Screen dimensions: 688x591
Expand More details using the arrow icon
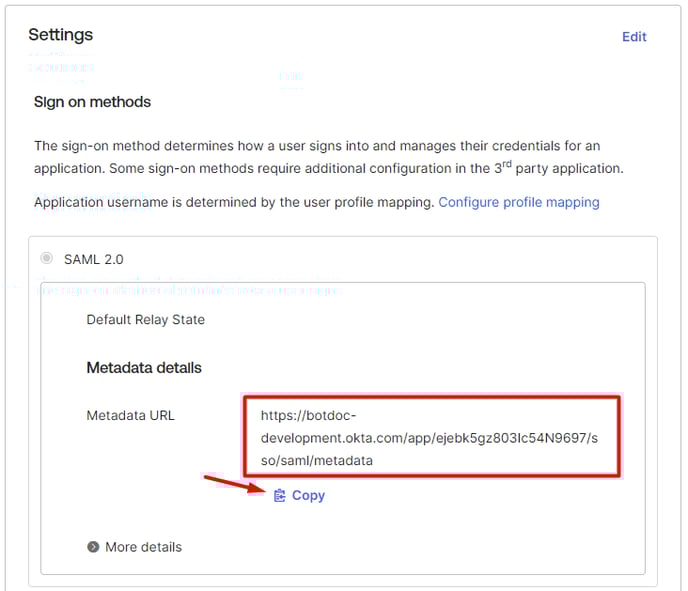tap(93, 547)
